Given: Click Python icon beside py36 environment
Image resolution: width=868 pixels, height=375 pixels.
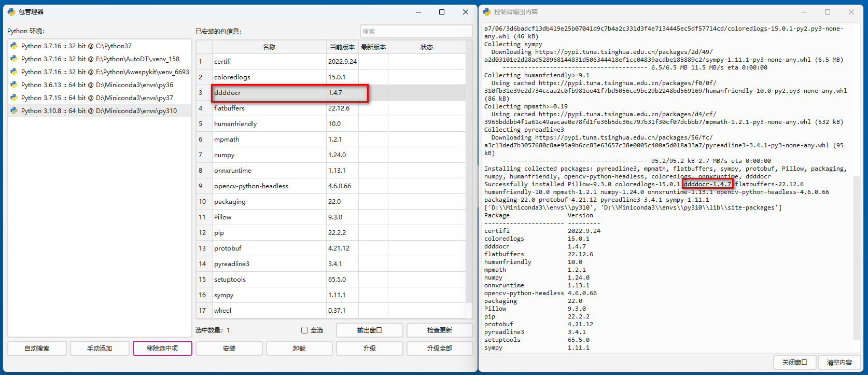Looking at the screenshot, I should (14, 85).
